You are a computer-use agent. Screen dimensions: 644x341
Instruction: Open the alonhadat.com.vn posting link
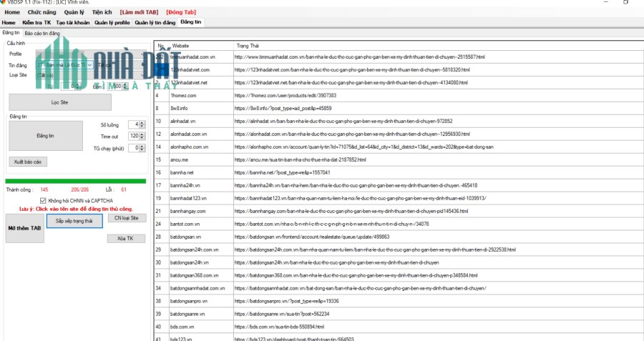pos(352,134)
